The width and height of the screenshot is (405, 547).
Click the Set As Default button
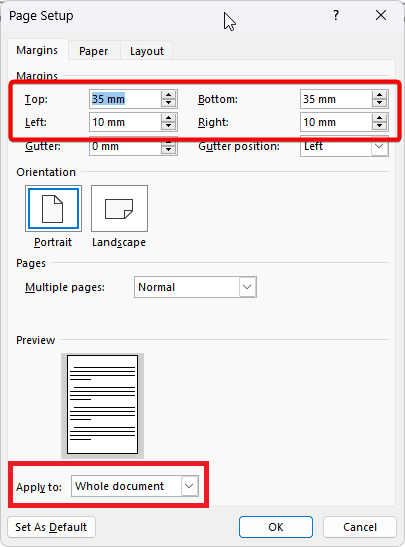point(51,527)
